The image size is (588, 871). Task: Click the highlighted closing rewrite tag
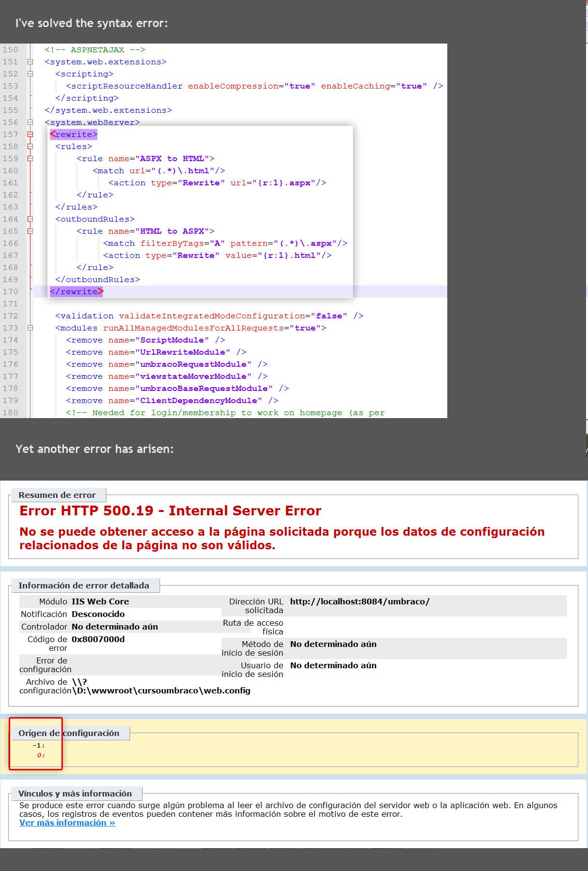76,292
